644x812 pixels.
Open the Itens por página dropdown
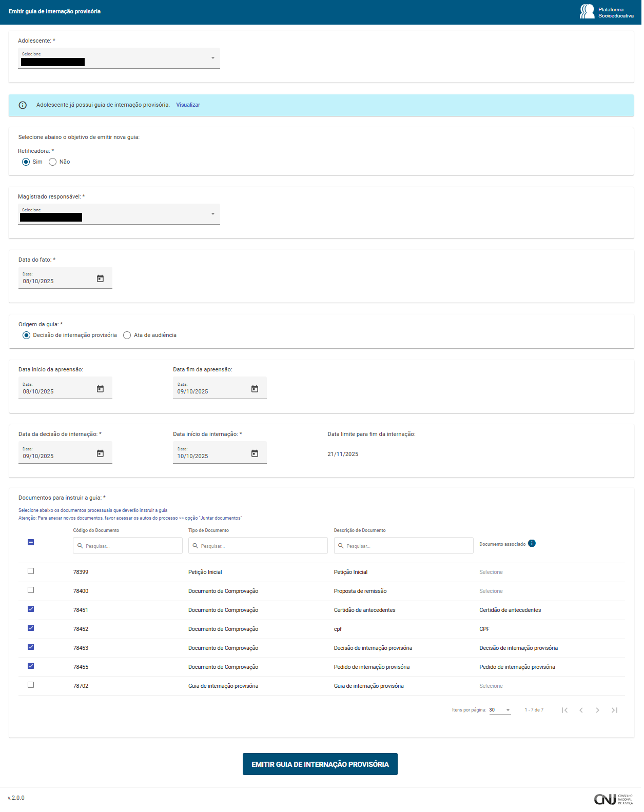[x=500, y=710]
